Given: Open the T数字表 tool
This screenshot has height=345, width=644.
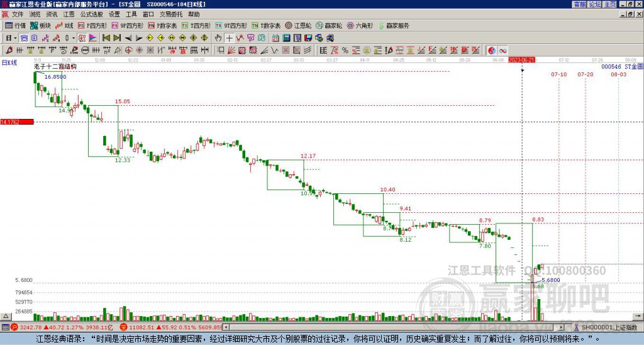Looking at the screenshot, I should (x=266, y=25).
